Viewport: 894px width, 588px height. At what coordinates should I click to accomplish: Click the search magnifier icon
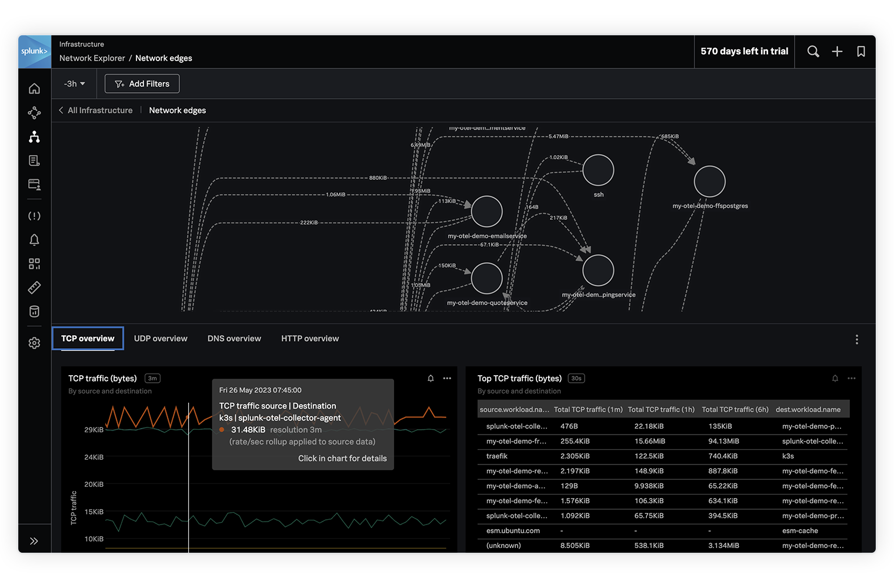click(813, 52)
